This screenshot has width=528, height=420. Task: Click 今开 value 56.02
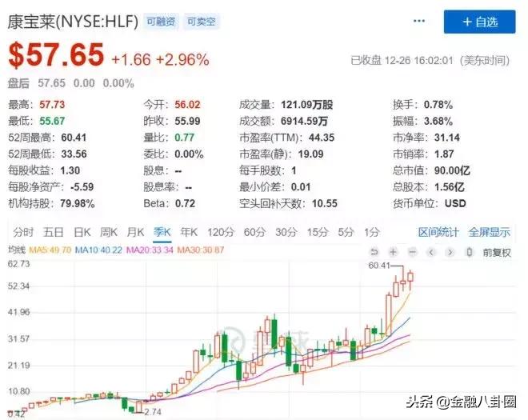click(187, 105)
